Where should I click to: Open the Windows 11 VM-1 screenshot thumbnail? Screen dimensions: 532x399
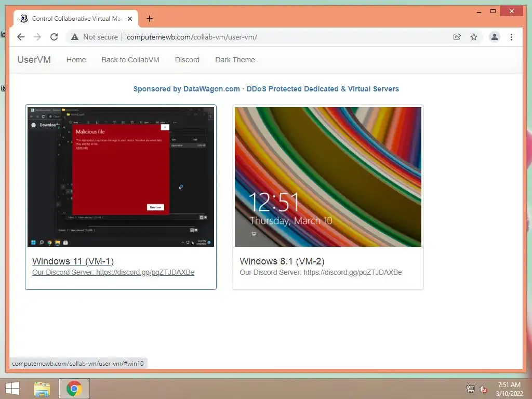(121, 177)
